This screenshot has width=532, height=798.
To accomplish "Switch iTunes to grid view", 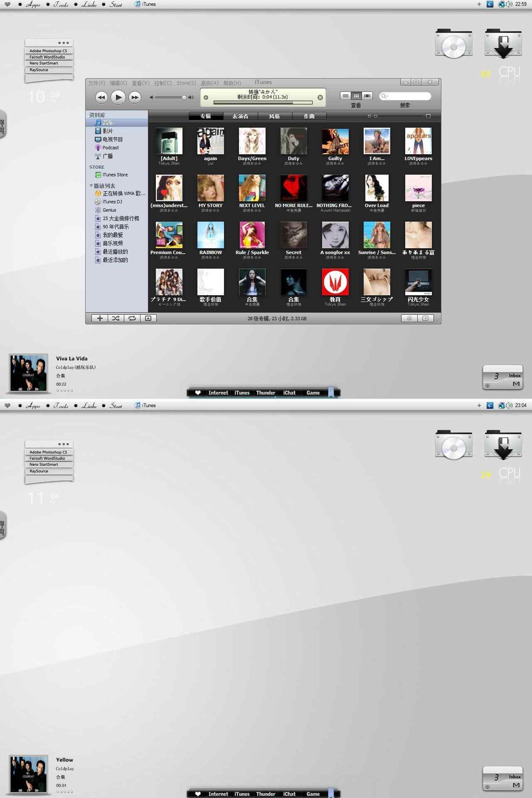I will click(356, 96).
